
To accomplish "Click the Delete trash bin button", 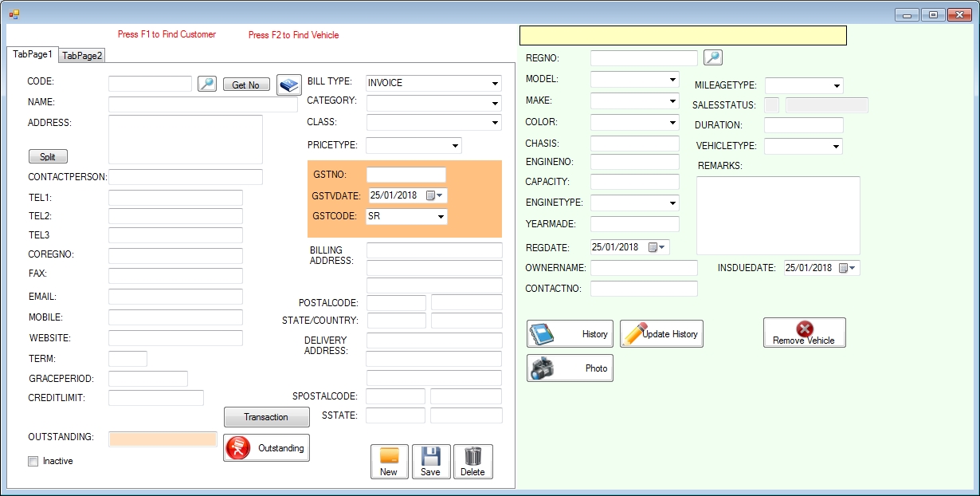I will 472,462.
